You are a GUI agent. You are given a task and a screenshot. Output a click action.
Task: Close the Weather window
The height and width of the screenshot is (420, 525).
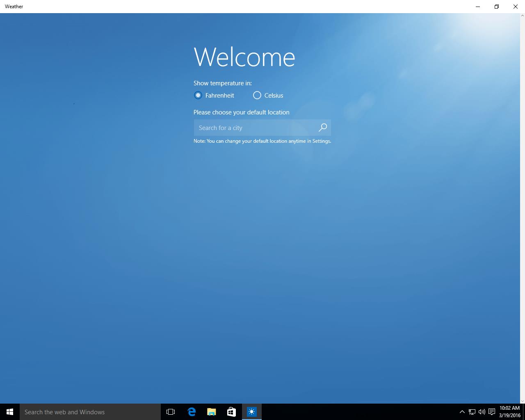pyautogui.click(x=516, y=7)
